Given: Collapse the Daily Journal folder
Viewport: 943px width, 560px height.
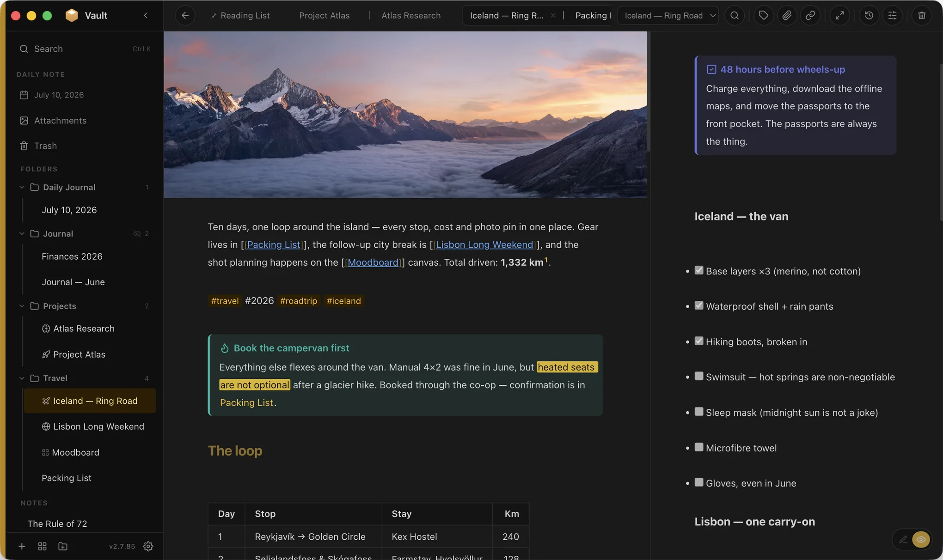Looking at the screenshot, I should tap(22, 187).
